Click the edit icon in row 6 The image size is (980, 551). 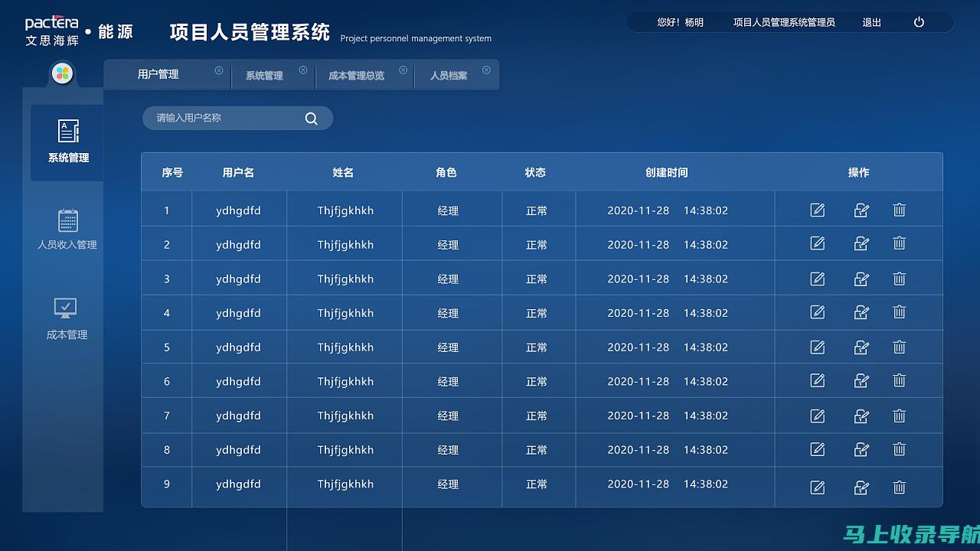817,380
